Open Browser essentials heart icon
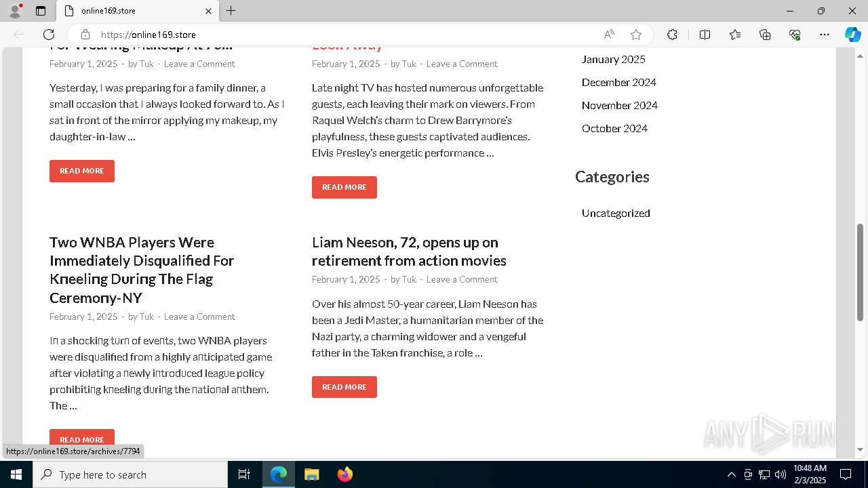This screenshot has width=868, height=488. [x=795, y=35]
